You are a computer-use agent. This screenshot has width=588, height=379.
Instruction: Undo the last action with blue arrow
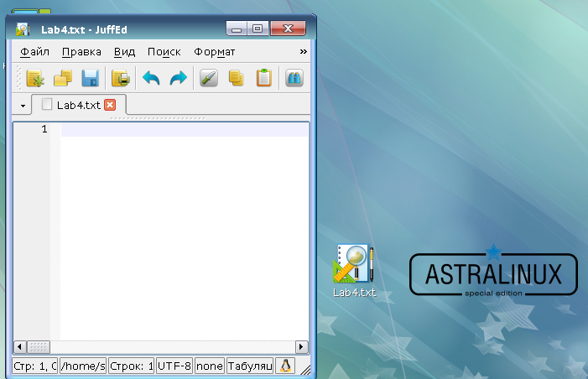(151, 78)
